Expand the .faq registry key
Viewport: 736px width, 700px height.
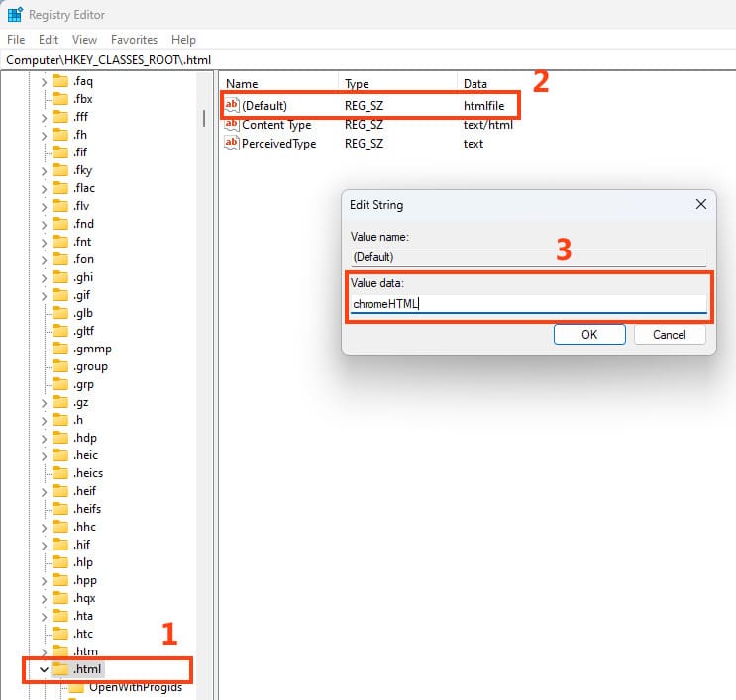[x=44, y=81]
